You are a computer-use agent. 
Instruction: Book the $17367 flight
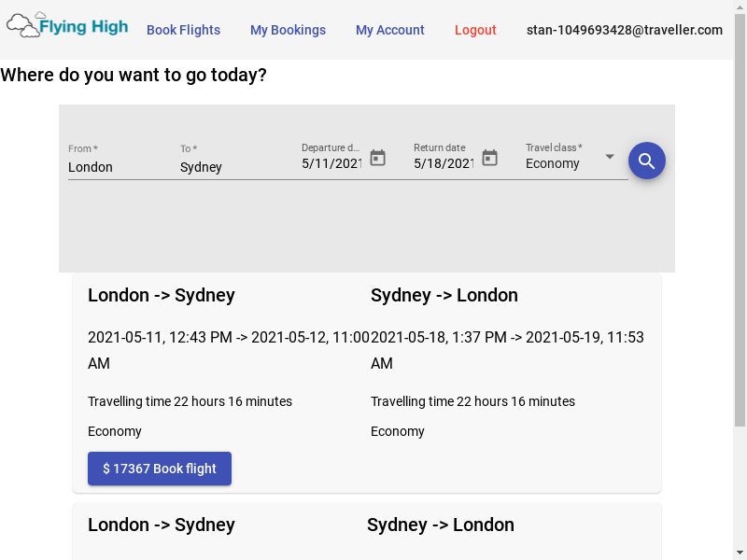tap(160, 469)
